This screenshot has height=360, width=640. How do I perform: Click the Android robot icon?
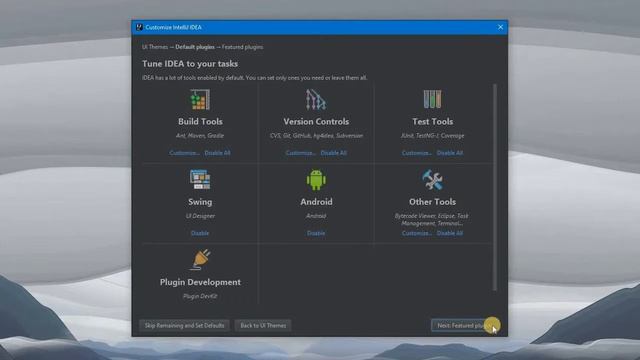(x=316, y=180)
